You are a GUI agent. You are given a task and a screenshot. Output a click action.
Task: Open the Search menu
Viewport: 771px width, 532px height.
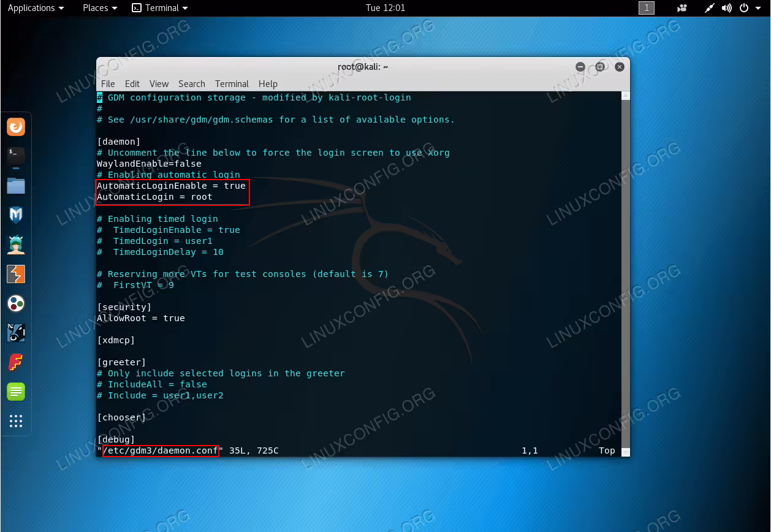(192, 84)
